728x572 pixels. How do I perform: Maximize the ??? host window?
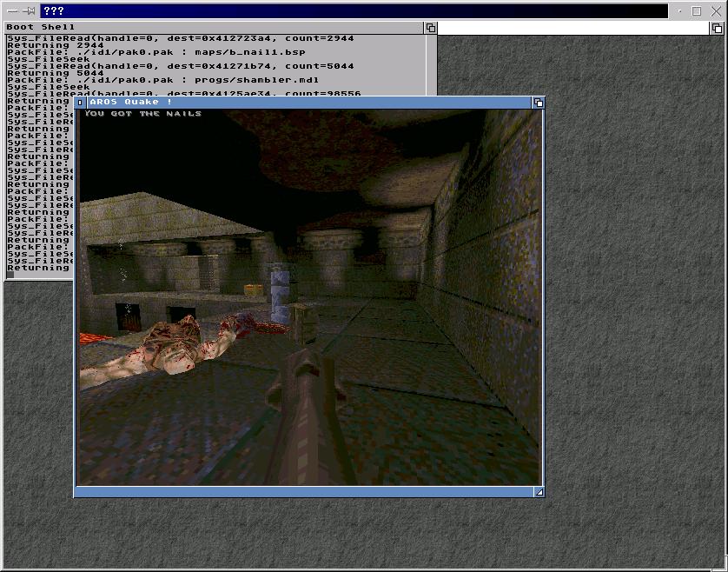coord(697,11)
